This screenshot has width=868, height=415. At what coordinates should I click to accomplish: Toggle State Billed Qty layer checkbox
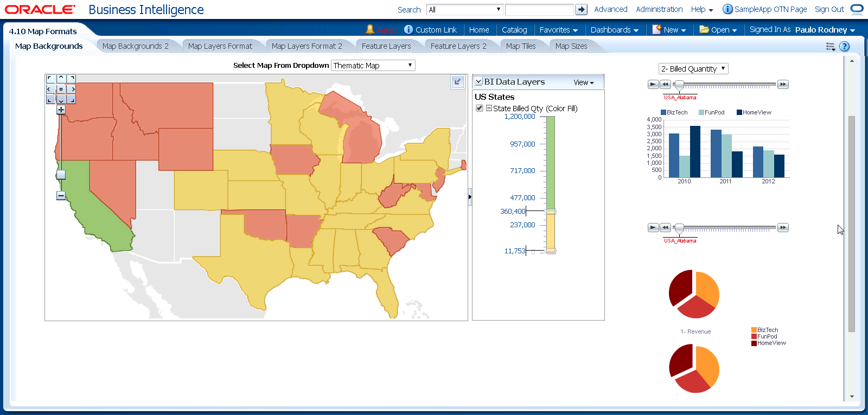point(480,108)
